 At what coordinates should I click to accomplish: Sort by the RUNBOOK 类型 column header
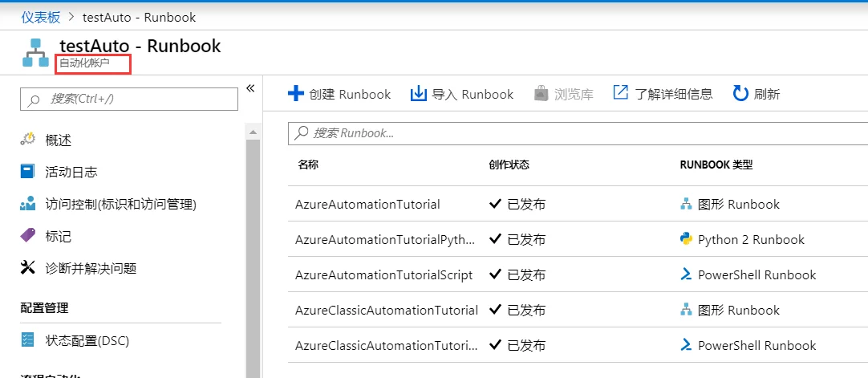[x=716, y=165]
